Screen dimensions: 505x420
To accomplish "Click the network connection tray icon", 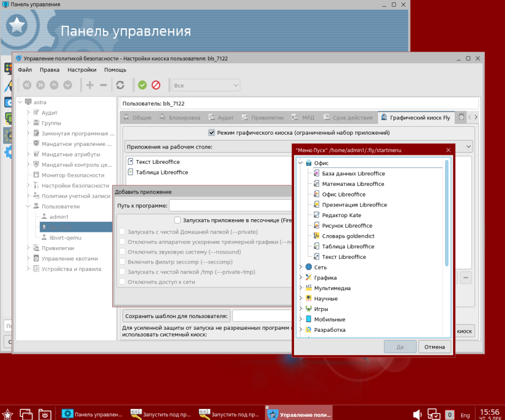I will point(434,414).
